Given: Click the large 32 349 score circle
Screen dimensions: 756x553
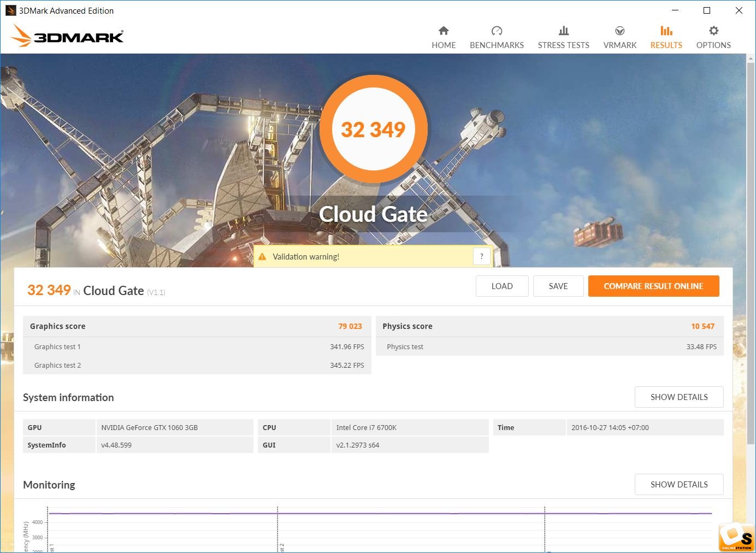Looking at the screenshot, I should pyautogui.click(x=374, y=130).
